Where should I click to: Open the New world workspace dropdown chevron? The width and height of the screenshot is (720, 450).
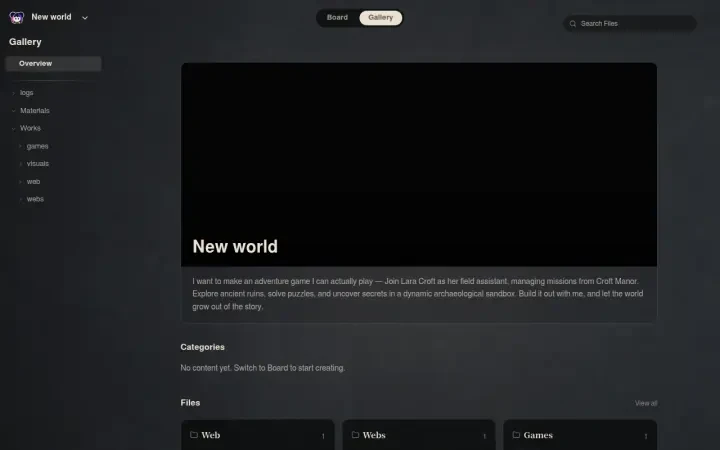coord(85,18)
